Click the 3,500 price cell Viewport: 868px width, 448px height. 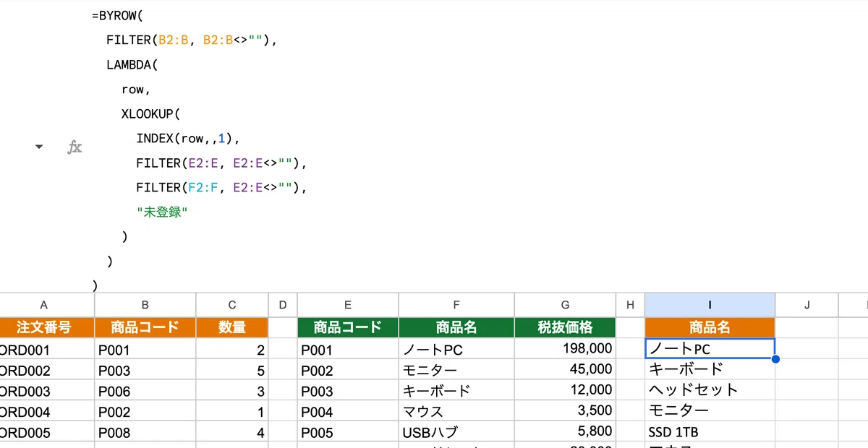pos(565,412)
